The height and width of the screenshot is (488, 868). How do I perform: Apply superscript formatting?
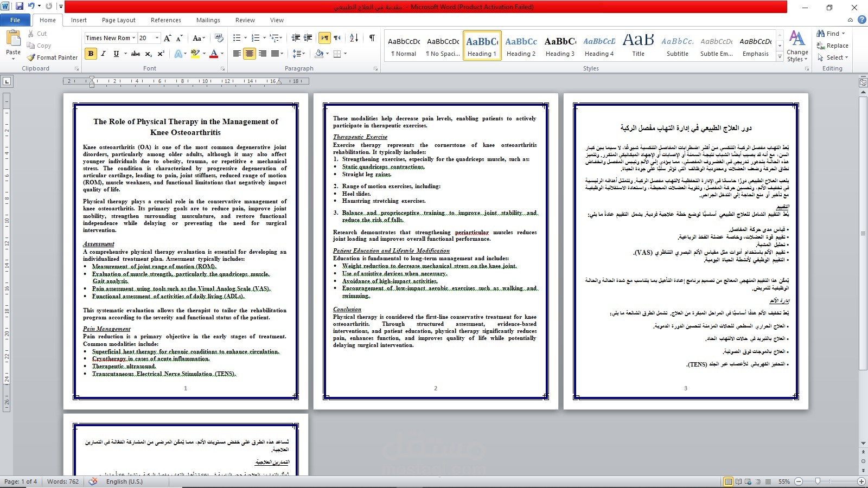(x=161, y=54)
